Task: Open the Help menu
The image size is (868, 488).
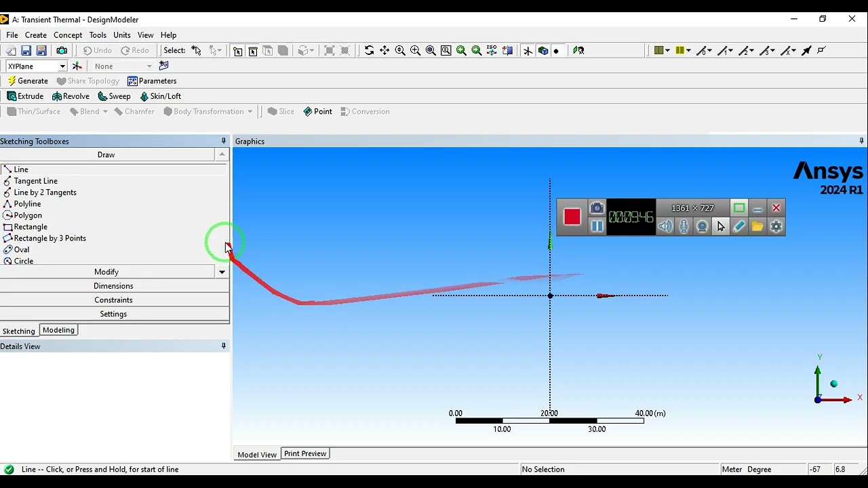Action: [x=168, y=35]
